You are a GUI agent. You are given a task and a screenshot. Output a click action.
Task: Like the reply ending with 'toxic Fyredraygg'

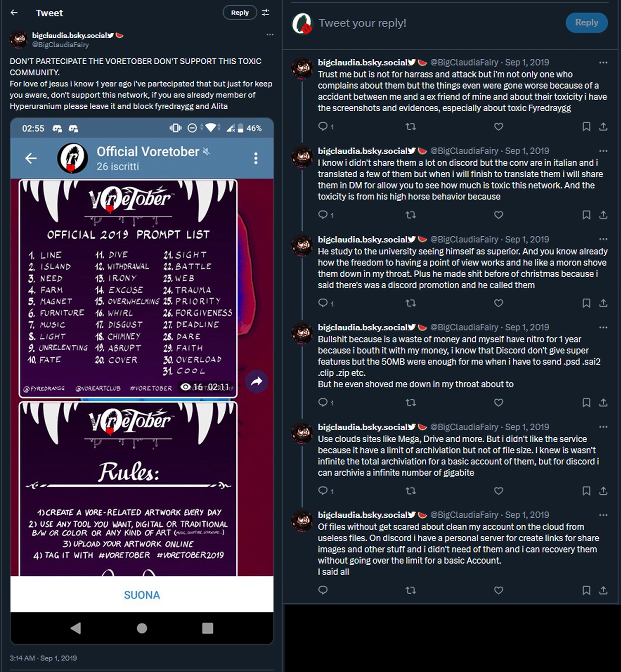tap(498, 127)
